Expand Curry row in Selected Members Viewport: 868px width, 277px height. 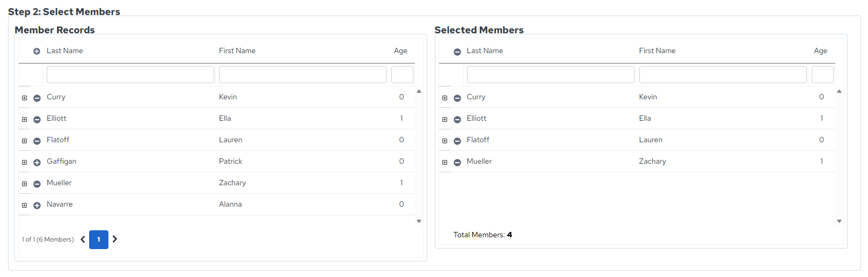pos(444,98)
